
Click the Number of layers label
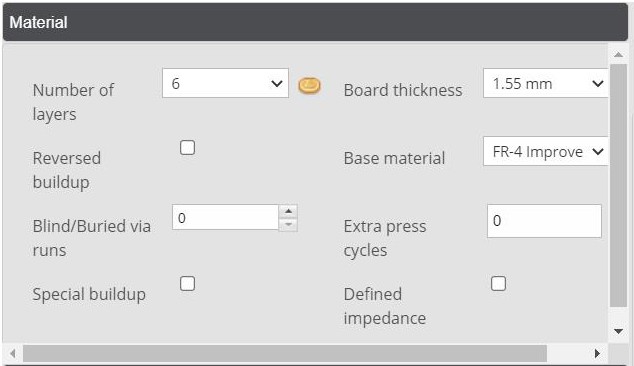[73, 102]
